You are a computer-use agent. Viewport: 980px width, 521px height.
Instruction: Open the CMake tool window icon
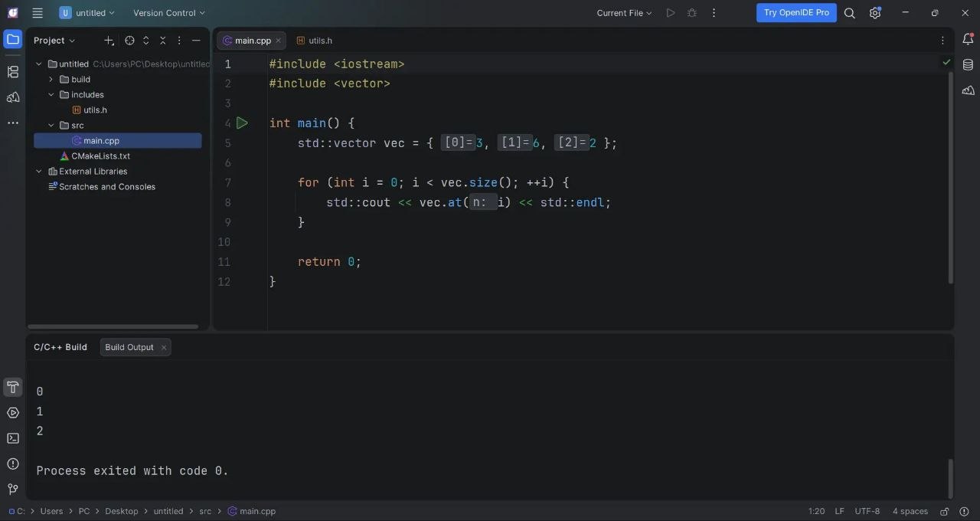pyautogui.click(x=13, y=97)
